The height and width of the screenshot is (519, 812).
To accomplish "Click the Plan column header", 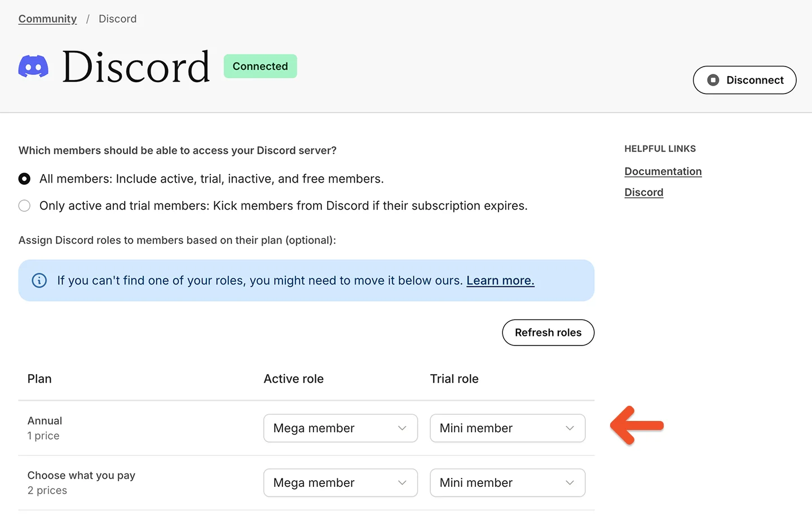I will [39, 379].
